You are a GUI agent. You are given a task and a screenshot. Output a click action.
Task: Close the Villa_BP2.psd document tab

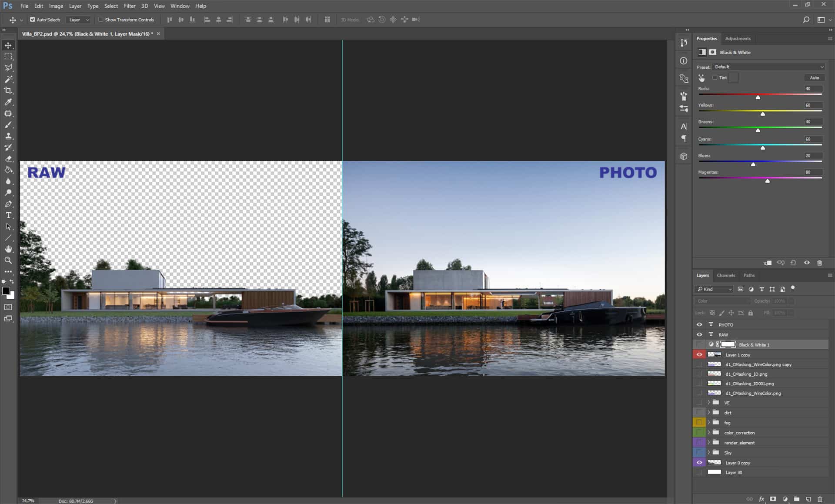[158, 33]
